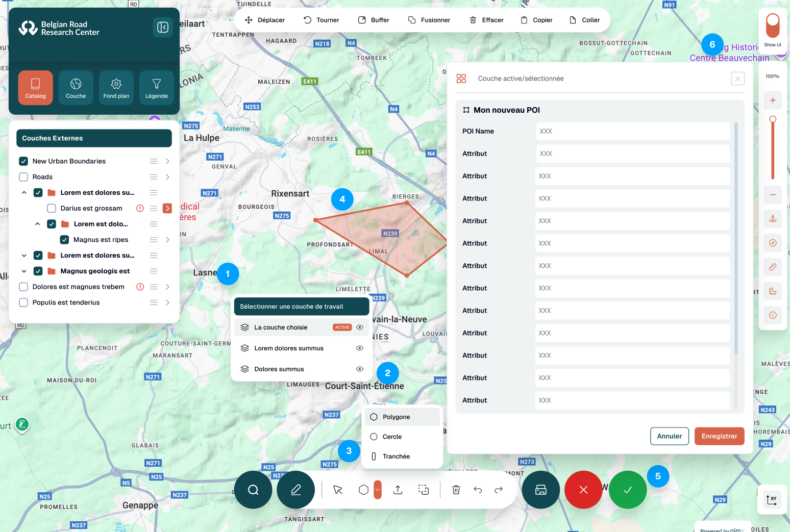Image resolution: width=790 pixels, height=532 pixels.
Task: Open the Fond plan tab
Action: [x=116, y=88]
